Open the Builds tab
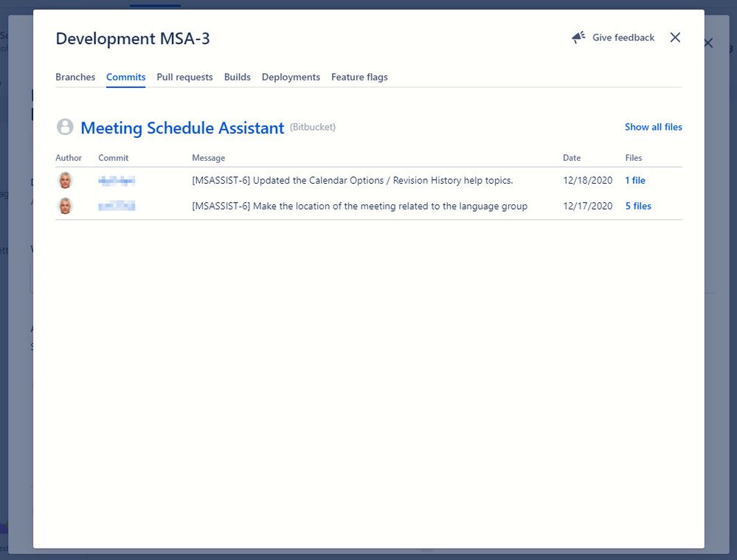The image size is (737, 560). coord(238,77)
